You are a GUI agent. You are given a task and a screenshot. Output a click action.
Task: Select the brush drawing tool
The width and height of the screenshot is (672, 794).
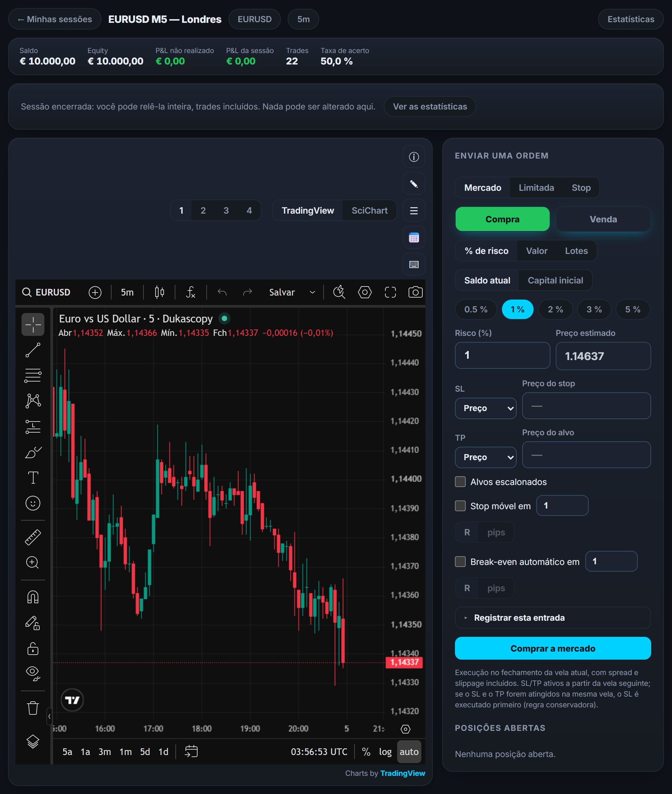coord(33,452)
